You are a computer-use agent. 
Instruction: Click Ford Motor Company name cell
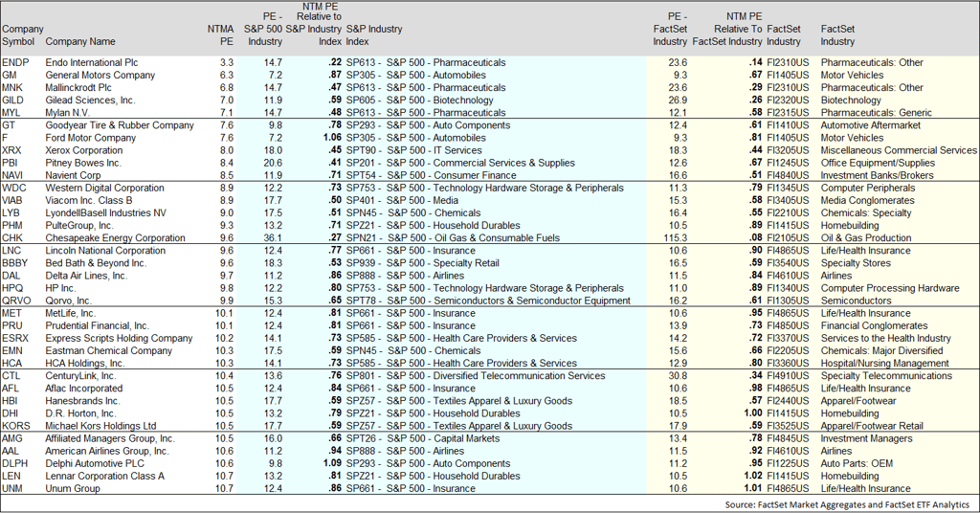click(91, 138)
